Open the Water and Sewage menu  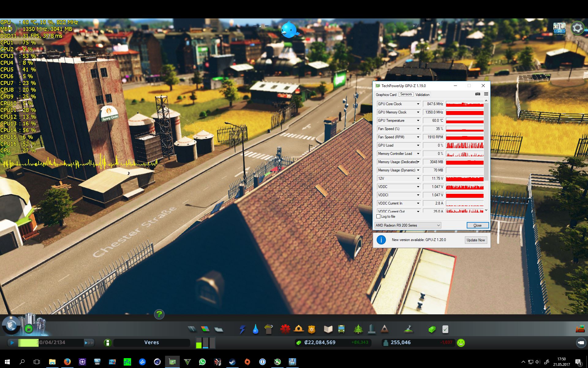point(255,330)
